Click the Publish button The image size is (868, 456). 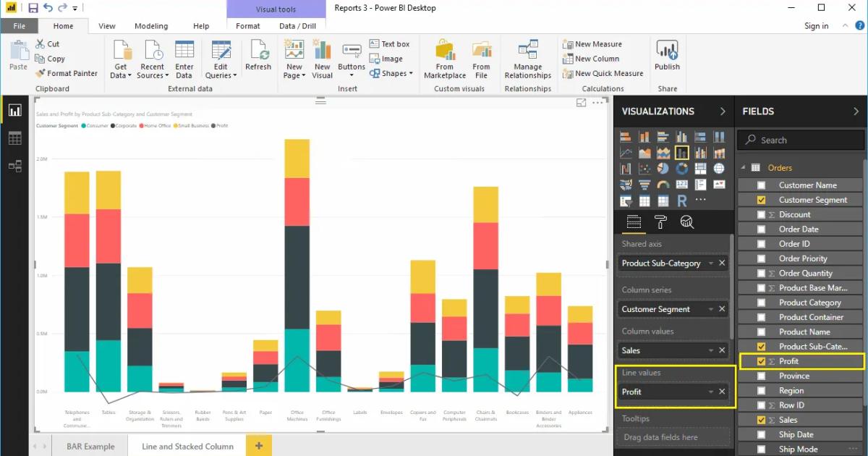[666, 58]
